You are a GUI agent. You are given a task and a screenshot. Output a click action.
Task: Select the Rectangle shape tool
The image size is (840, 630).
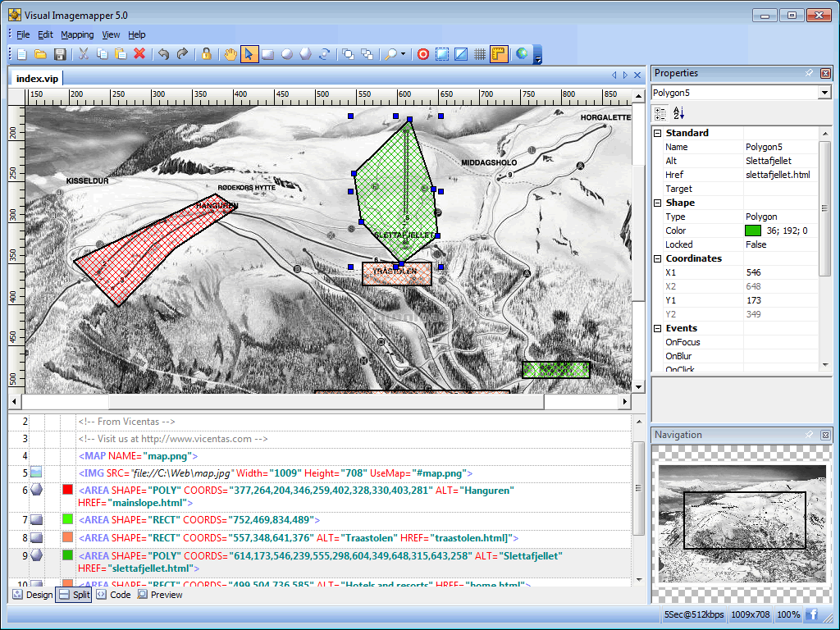268,54
